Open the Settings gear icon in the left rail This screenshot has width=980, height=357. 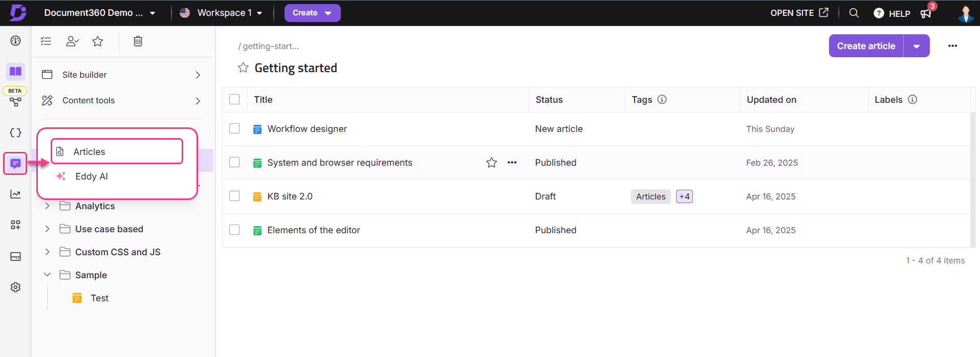[x=16, y=287]
